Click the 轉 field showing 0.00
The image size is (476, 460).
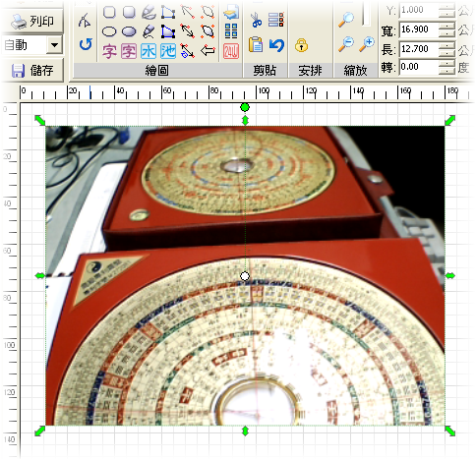[x=419, y=67]
